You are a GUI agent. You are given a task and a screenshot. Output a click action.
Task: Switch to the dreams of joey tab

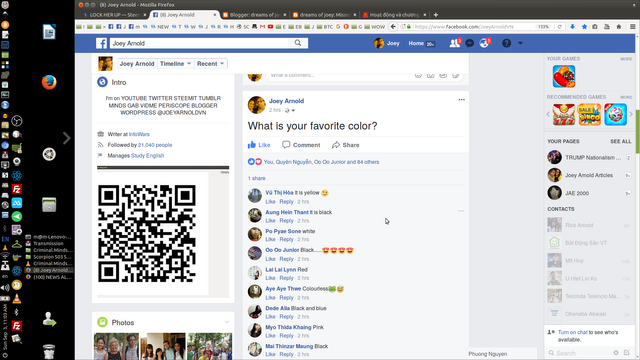(324, 15)
